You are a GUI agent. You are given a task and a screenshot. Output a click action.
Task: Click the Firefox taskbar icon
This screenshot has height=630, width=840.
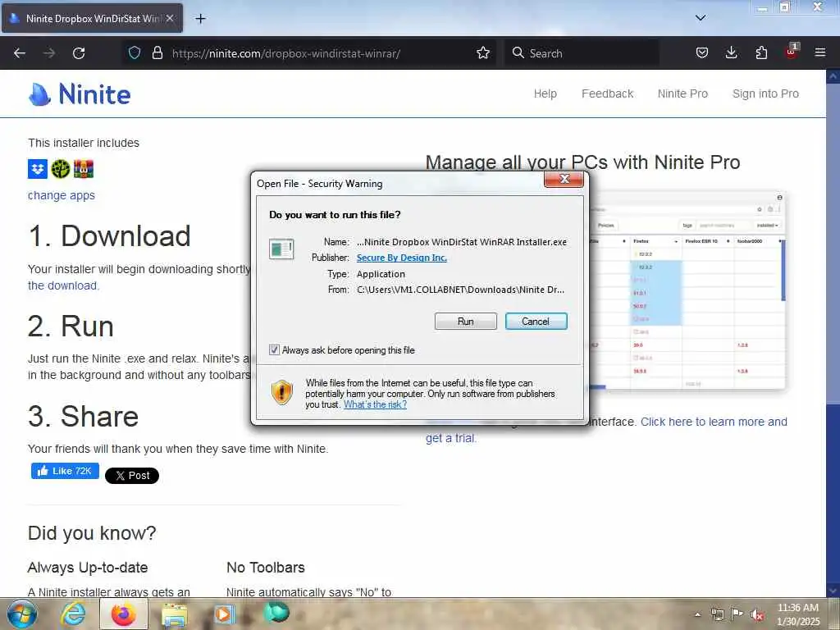[x=123, y=614]
